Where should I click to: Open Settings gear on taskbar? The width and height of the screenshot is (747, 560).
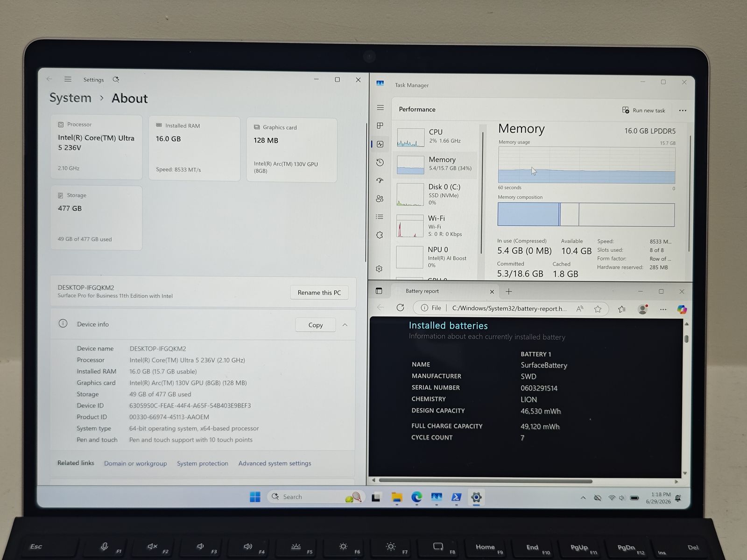point(476,497)
